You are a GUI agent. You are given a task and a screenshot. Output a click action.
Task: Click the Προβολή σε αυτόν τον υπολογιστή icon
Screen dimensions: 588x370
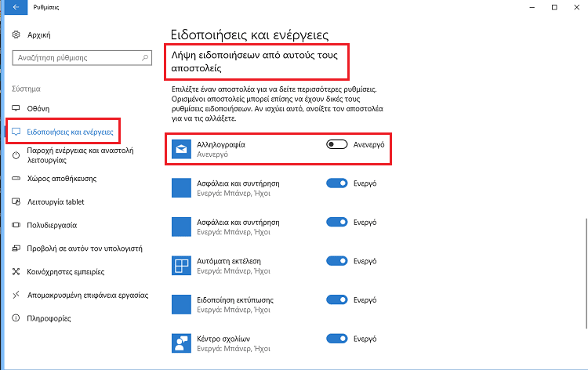tap(16, 248)
